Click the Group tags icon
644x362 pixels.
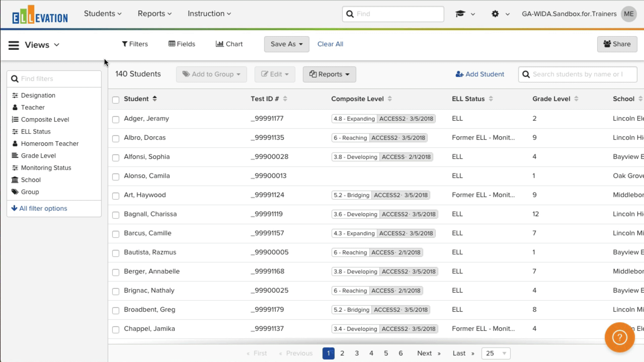[x=15, y=192]
